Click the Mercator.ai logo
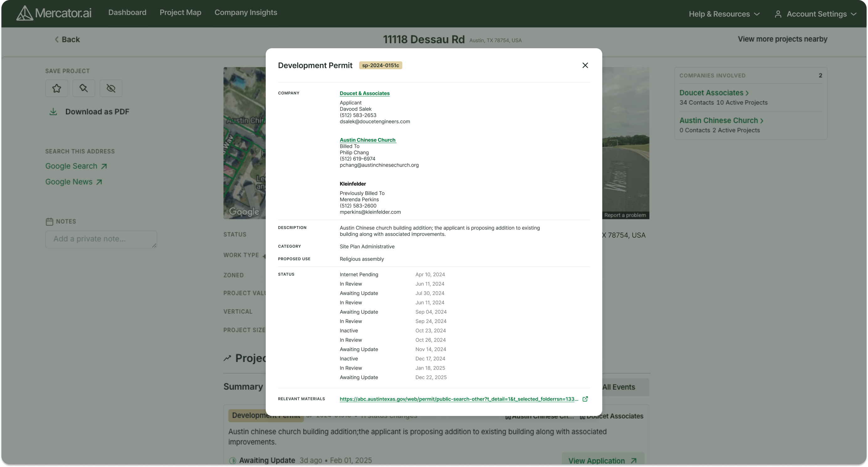Viewport: 868px width, 467px height. [54, 13]
